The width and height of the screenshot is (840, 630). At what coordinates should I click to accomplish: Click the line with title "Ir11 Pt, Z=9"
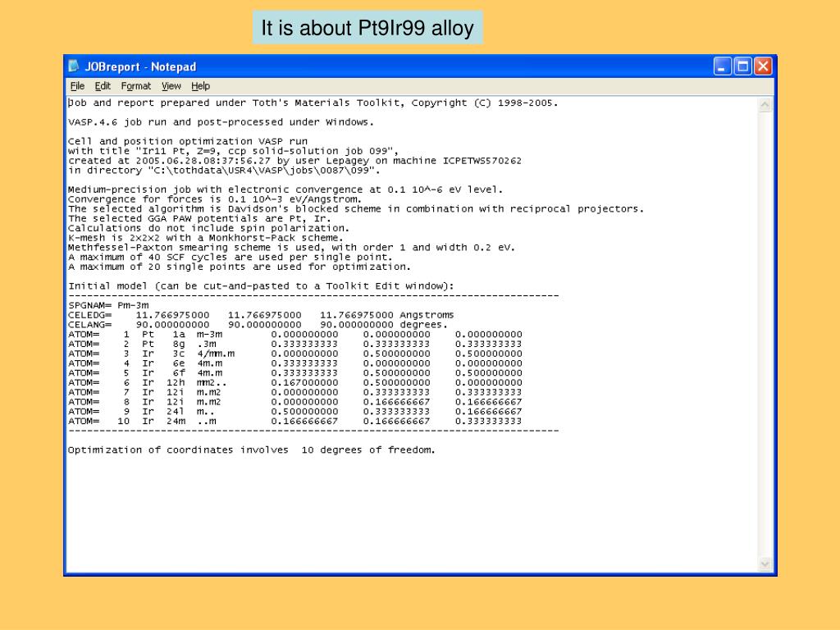point(233,151)
